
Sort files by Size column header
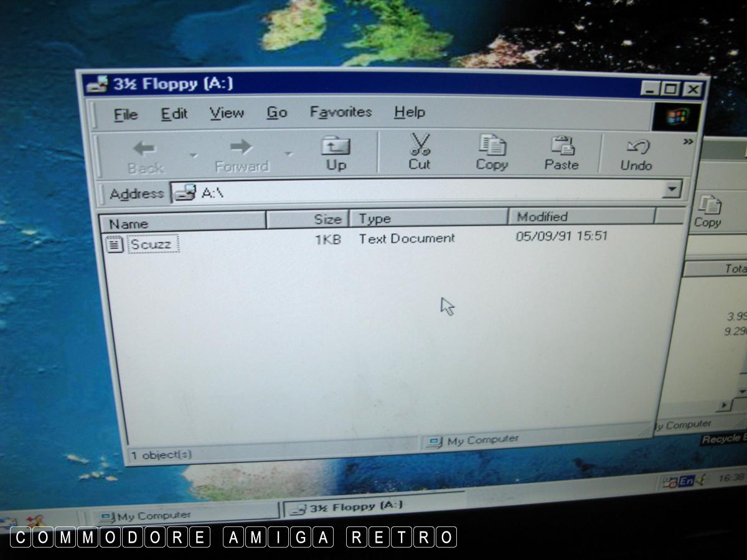pyautogui.click(x=308, y=220)
